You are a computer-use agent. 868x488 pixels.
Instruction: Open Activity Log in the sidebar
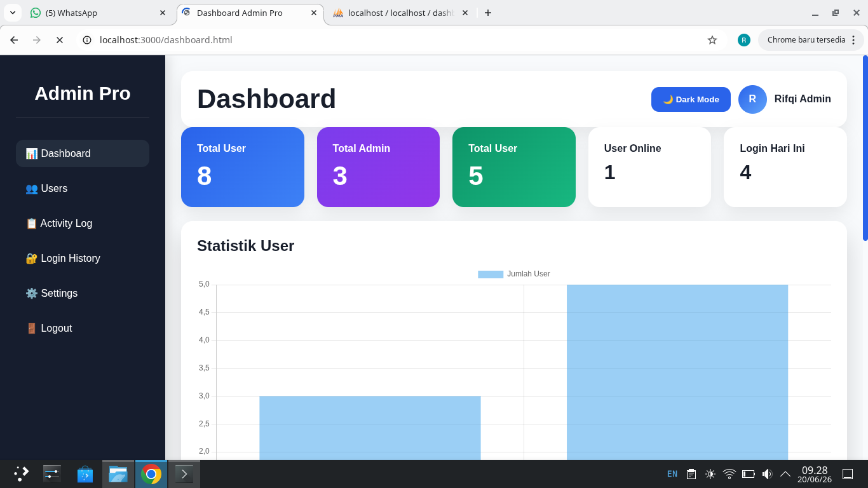[x=83, y=223]
